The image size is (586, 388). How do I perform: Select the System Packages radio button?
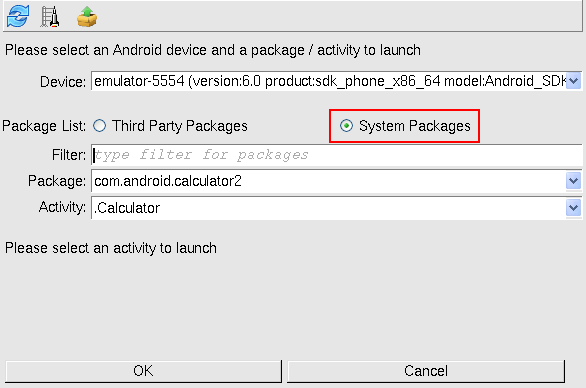pos(346,126)
